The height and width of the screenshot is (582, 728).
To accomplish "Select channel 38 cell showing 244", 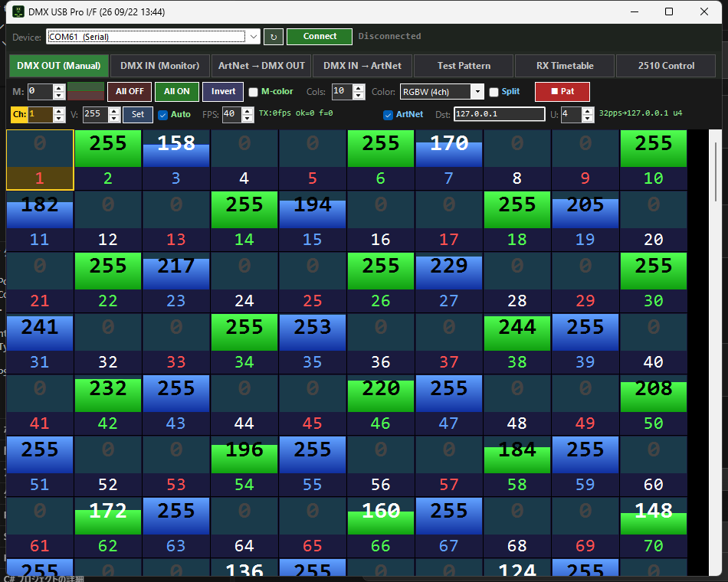I will (517, 344).
